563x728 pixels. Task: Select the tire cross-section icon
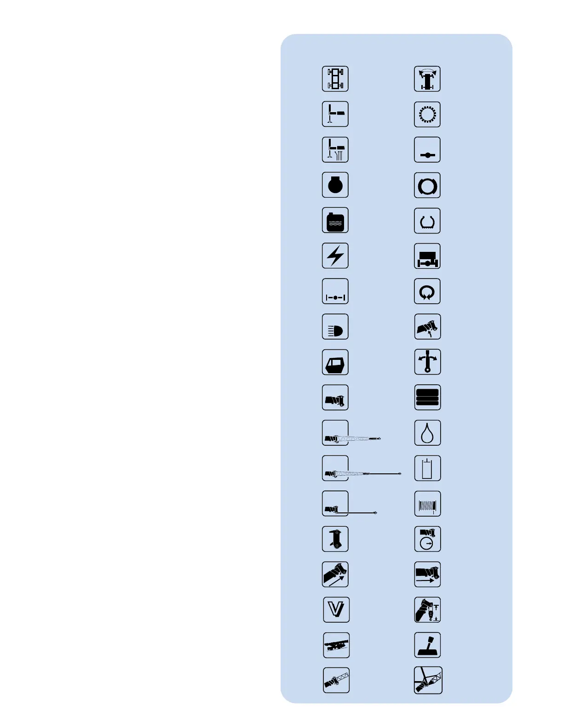click(427, 221)
